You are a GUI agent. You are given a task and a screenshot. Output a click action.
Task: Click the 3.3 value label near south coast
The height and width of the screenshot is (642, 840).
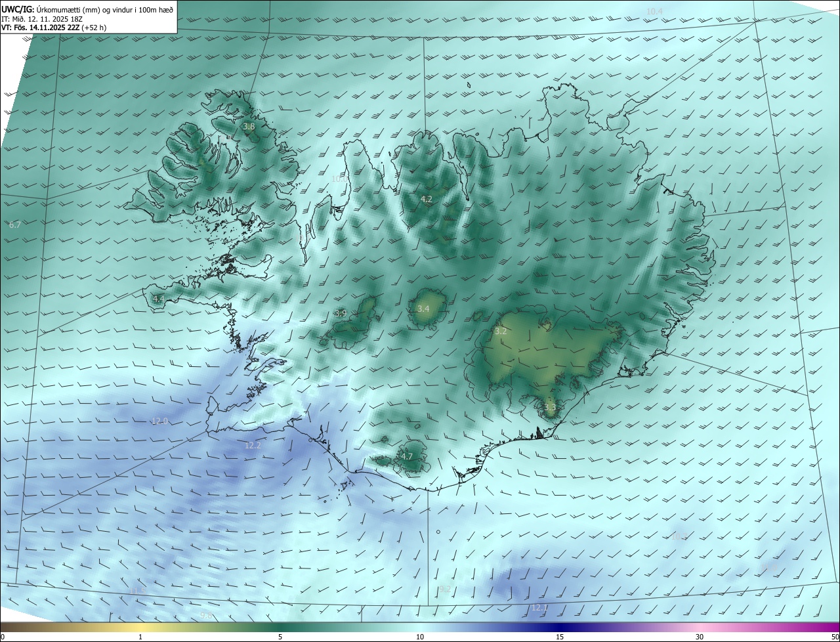pos(550,407)
